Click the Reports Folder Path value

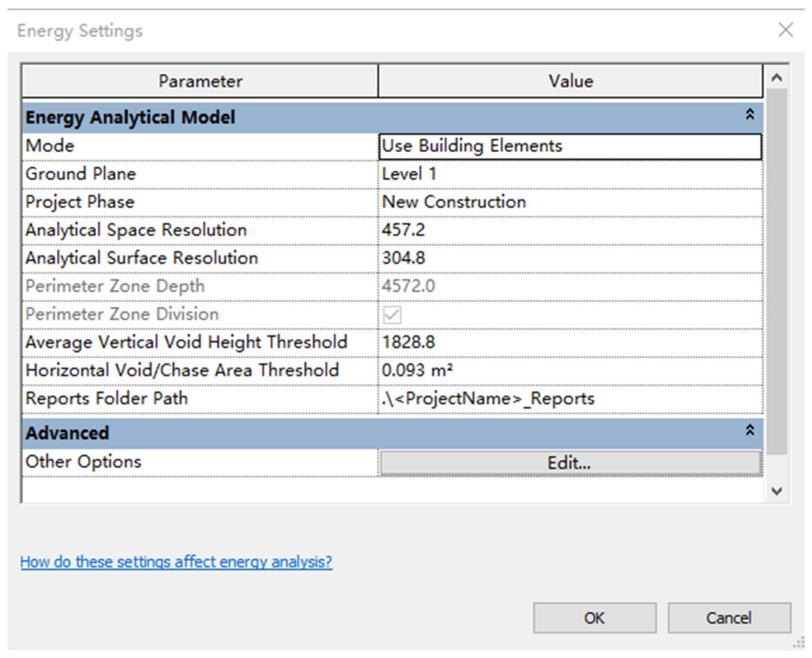(x=570, y=398)
